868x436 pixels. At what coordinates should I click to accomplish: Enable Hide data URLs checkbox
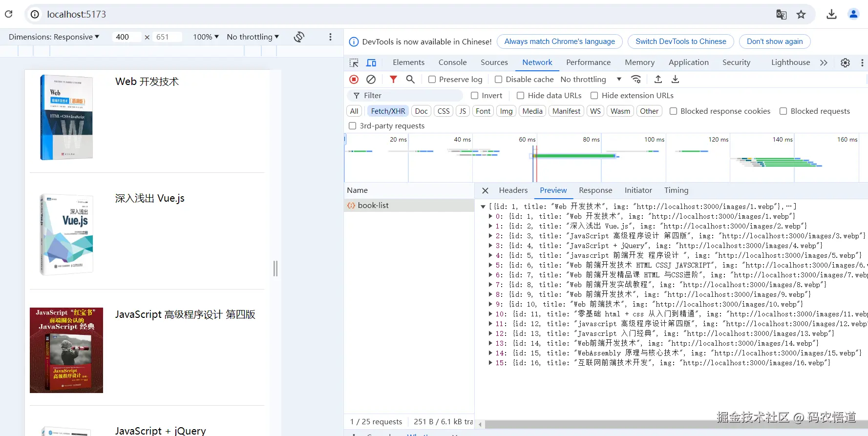coord(520,96)
